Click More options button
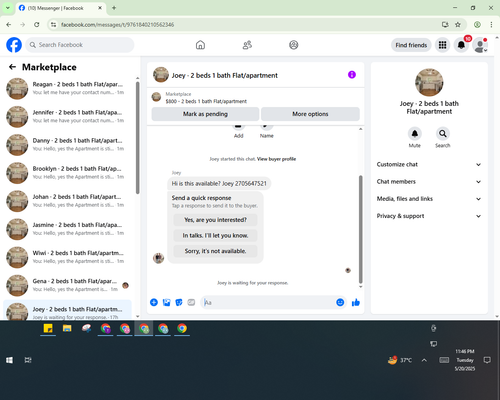500x400 pixels. [x=310, y=114]
